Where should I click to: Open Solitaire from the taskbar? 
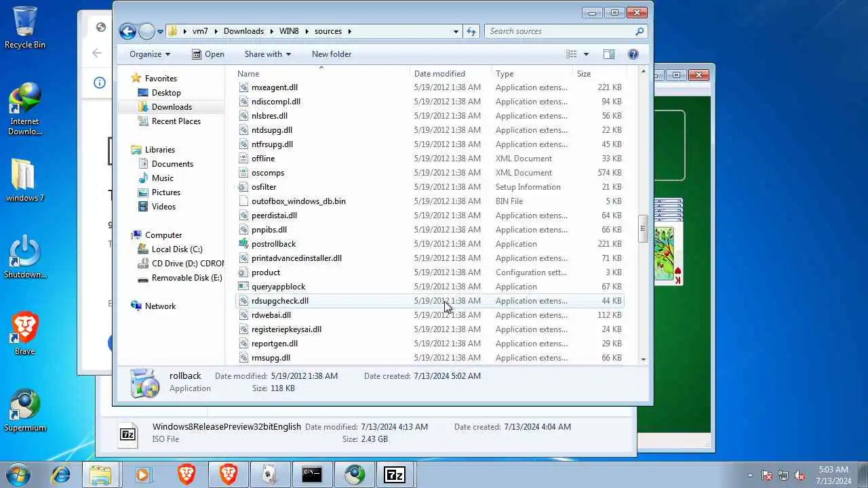(270, 474)
